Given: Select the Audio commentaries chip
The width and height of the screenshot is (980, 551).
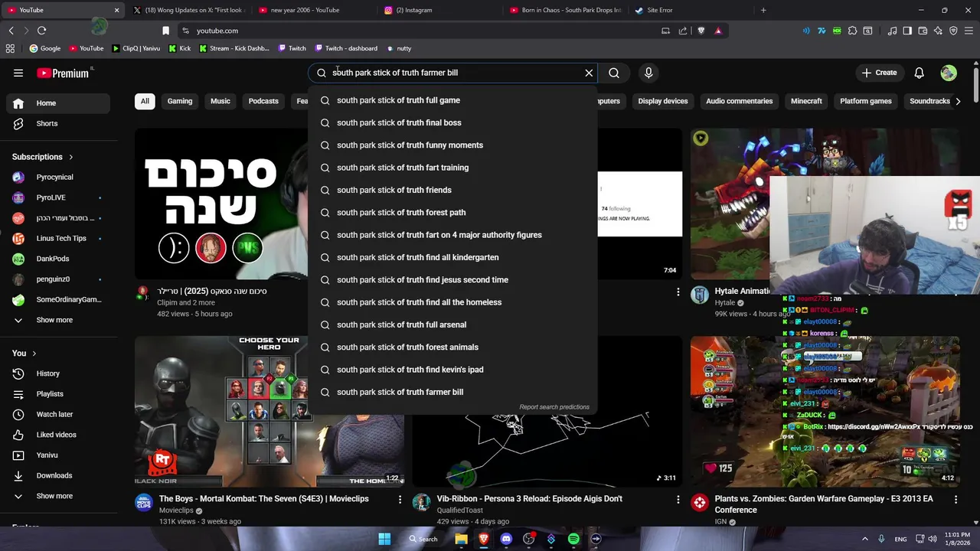Looking at the screenshot, I should 739,101.
